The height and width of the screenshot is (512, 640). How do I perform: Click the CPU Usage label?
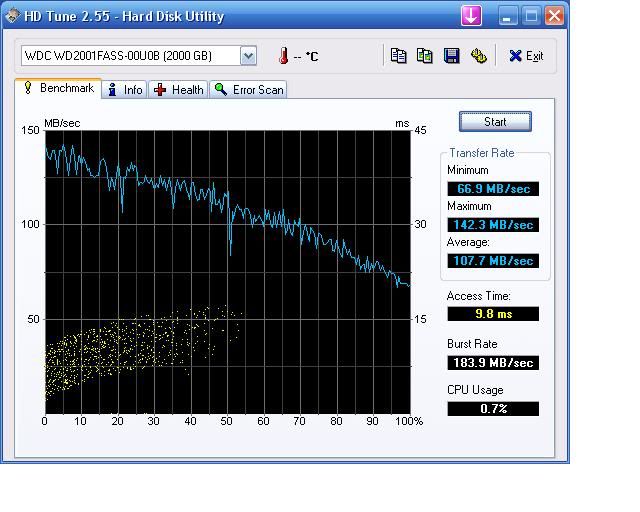point(475,390)
